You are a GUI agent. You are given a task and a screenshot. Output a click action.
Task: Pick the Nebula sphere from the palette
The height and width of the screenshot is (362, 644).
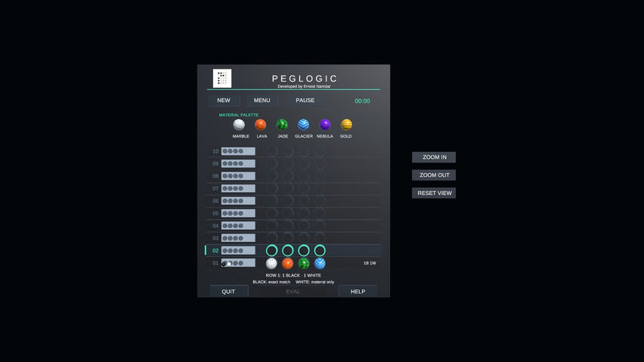pos(325,125)
